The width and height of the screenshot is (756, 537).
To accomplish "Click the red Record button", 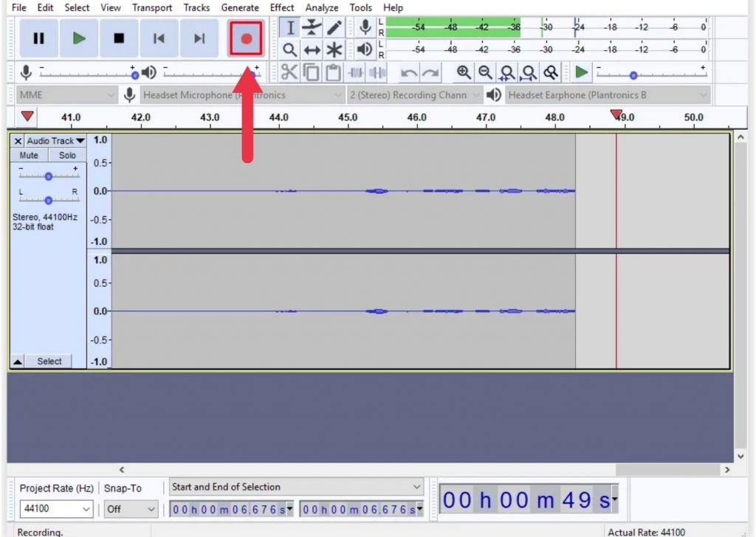I will pos(247,38).
